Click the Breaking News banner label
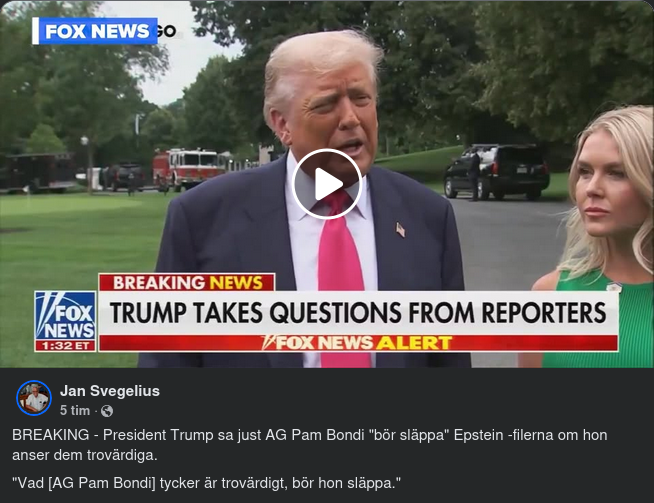The image size is (654, 503). pyautogui.click(x=187, y=282)
